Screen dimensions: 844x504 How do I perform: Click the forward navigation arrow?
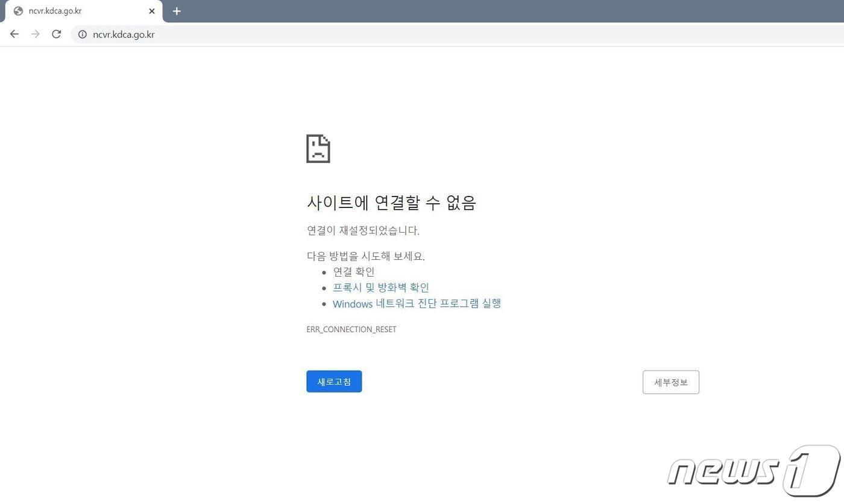pos(35,34)
